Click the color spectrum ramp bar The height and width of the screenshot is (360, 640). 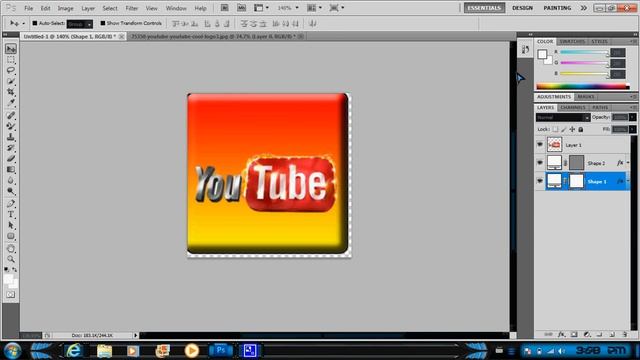[x=583, y=86]
